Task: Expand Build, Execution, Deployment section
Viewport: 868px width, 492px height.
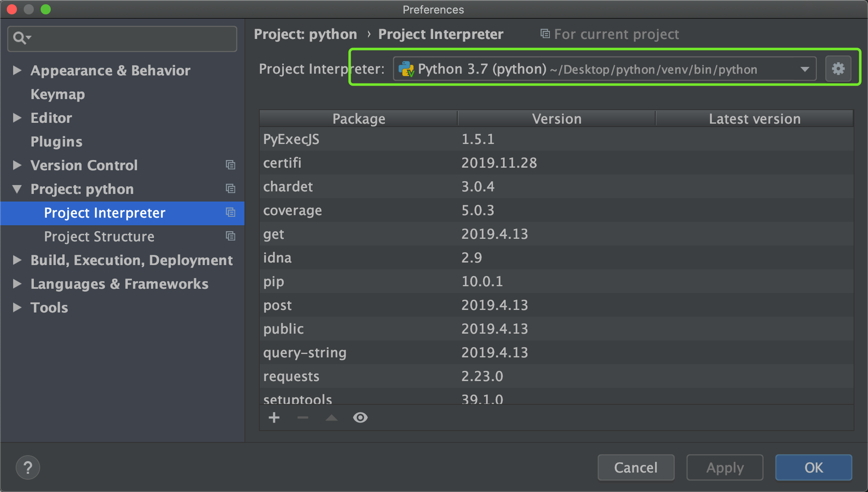Action: (x=17, y=260)
